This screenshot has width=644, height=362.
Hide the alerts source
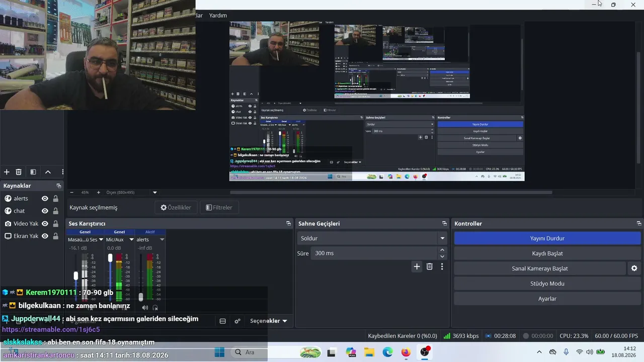45,199
